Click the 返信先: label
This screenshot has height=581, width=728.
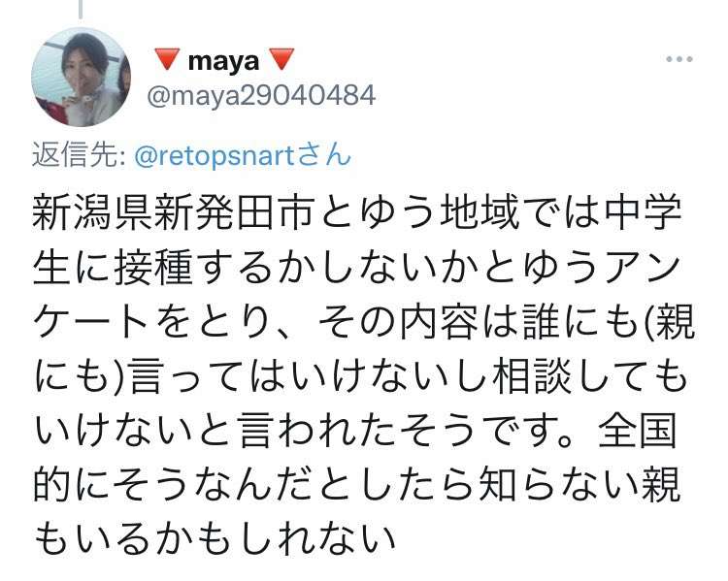click(x=79, y=155)
